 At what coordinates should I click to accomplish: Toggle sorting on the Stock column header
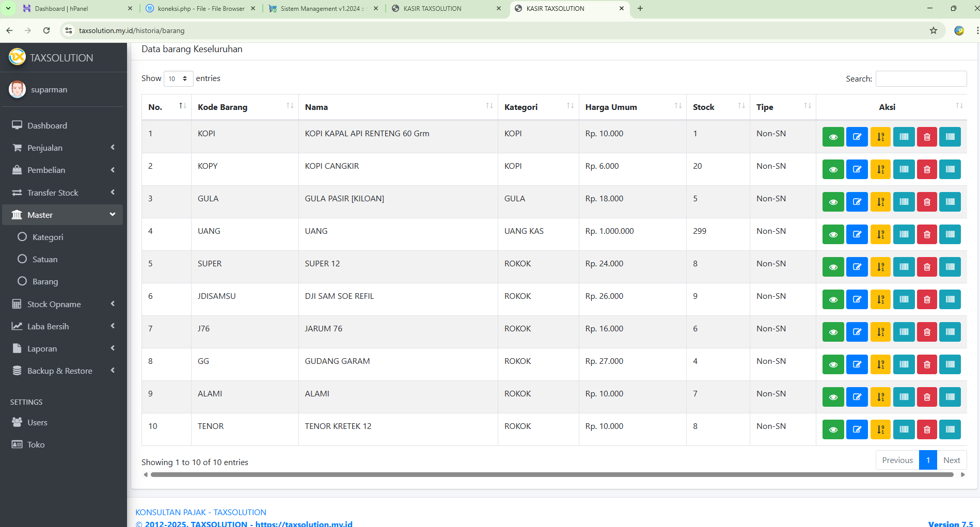(718, 107)
